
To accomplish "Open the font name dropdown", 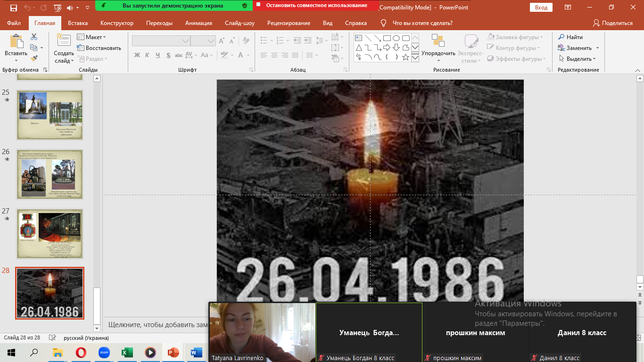I will [x=186, y=41].
